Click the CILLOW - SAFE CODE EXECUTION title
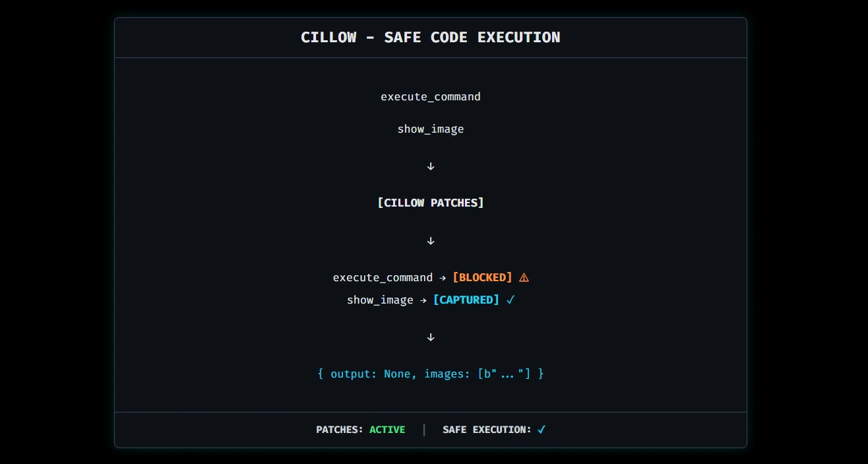 point(431,38)
